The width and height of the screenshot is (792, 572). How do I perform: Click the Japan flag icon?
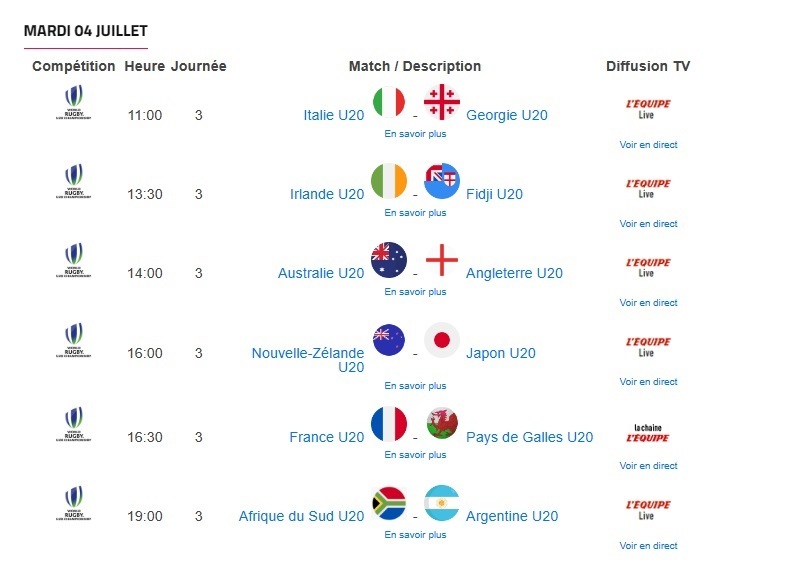pyautogui.click(x=441, y=340)
